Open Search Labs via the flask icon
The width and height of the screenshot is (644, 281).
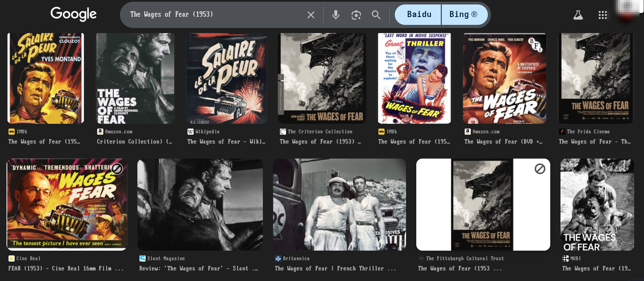pyautogui.click(x=578, y=15)
